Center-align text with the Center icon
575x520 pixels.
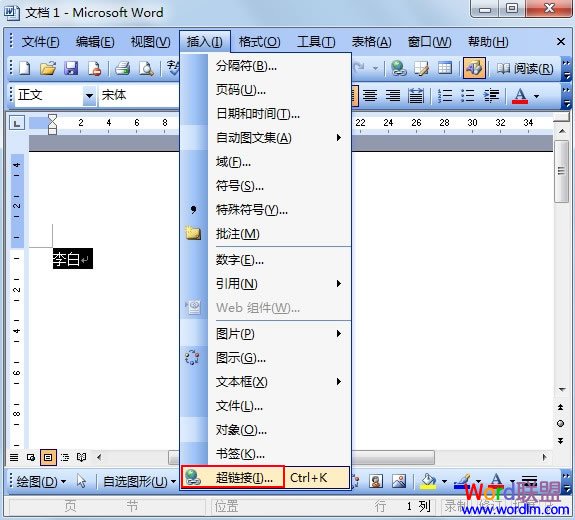[x=370, y=96]
